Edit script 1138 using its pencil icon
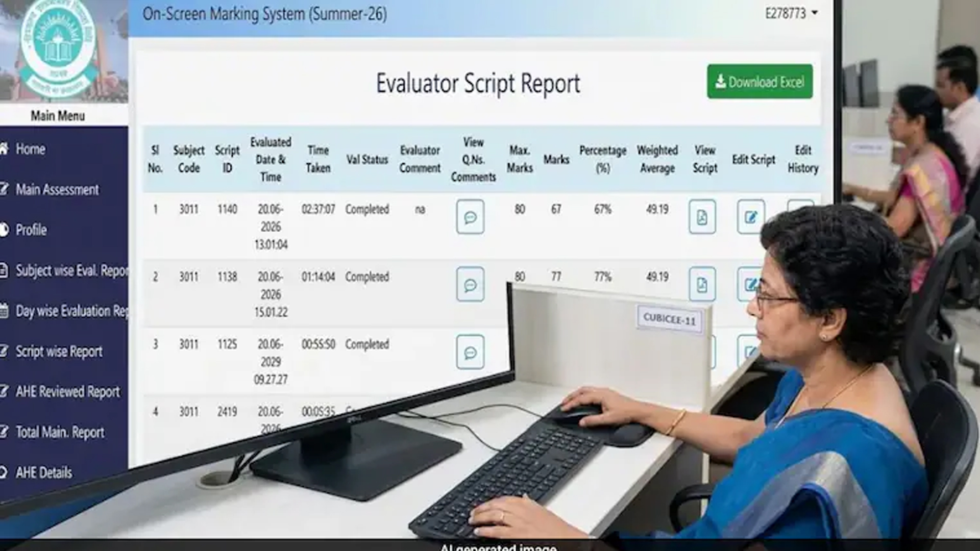The height and width of the screenshot is (551, 980). coord(748,284)
